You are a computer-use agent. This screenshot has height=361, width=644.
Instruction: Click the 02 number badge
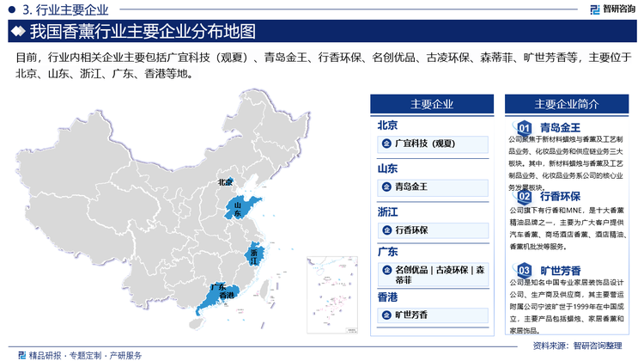coord(524,197)
